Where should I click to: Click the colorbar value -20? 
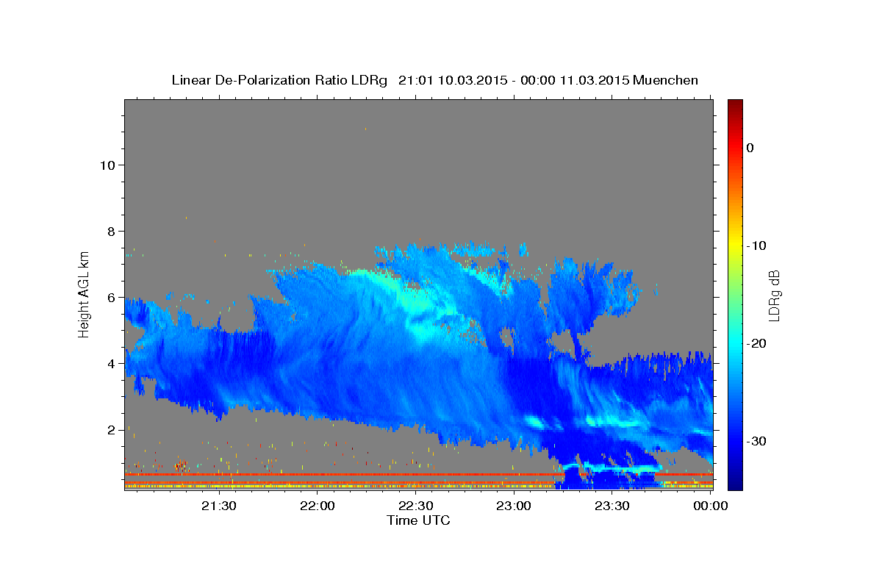tap(756, 343)
